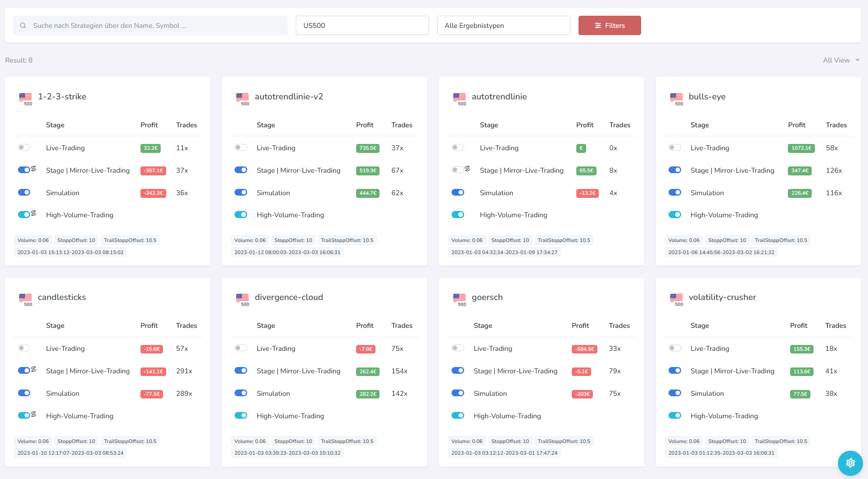Screen dimensions: 868x479
Task: Open the Alle Ergebnistypen dropdown
Action: coord(503,26)
